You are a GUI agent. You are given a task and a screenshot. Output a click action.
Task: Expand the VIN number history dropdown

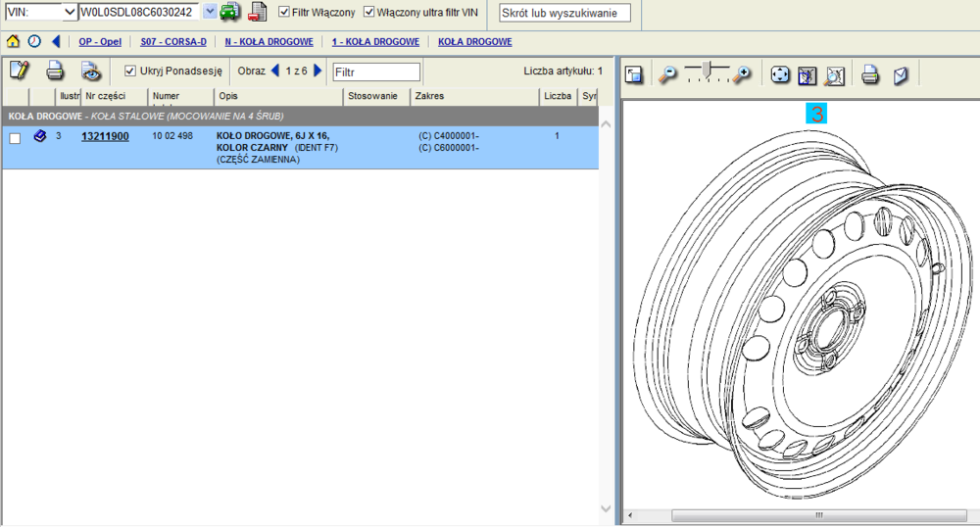pos(210,12)
